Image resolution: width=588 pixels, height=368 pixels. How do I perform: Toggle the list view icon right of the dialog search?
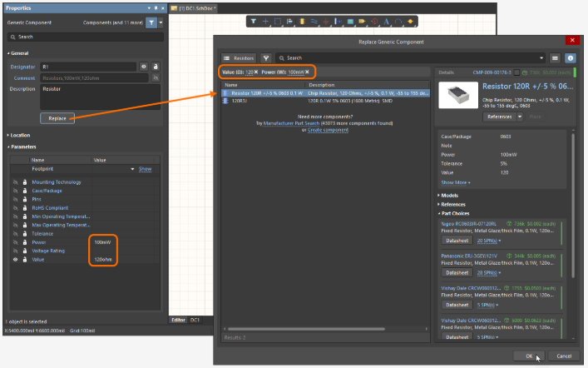[x=555, y=57]
